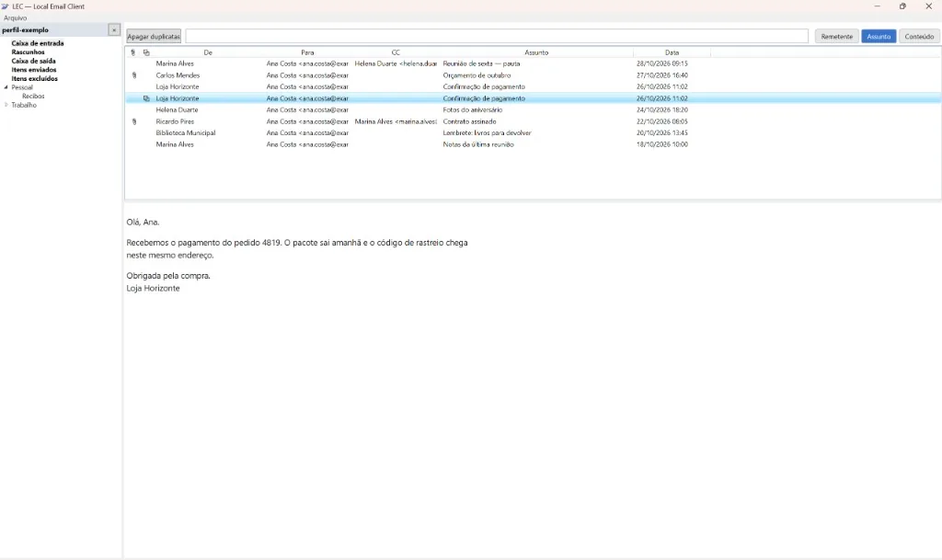Click date 20/10/2026 13:45

[x=662, y=133]
